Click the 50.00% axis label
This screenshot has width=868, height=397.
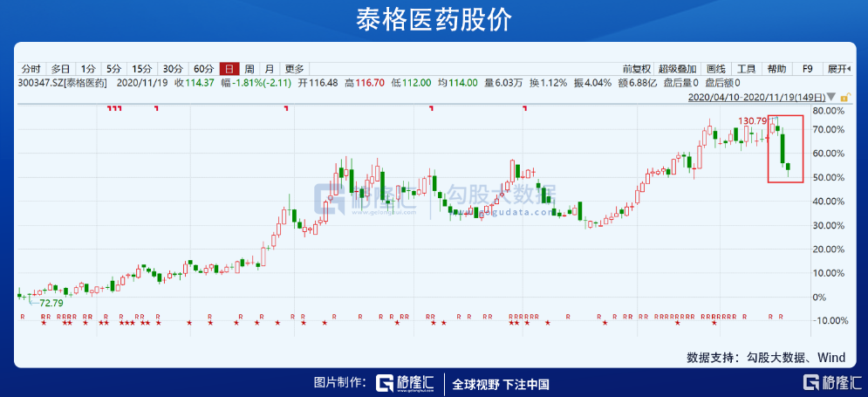[828, 177]
